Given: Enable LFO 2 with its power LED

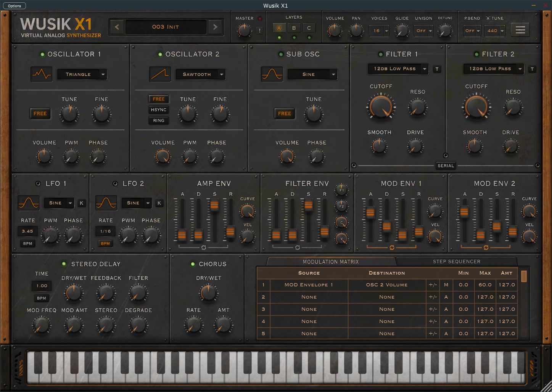Looking at the screenshot, I should [x=115, y=184].
